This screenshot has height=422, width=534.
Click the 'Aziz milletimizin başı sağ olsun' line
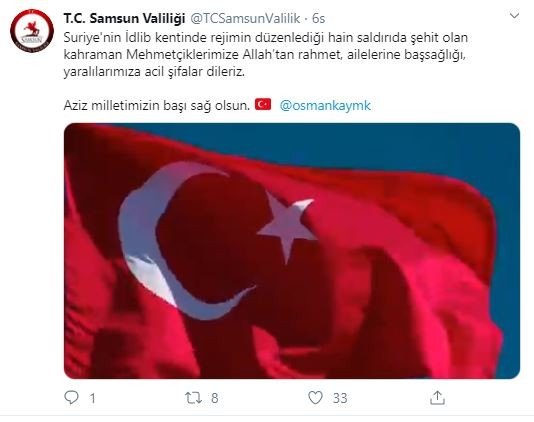(x=157, y=105)
